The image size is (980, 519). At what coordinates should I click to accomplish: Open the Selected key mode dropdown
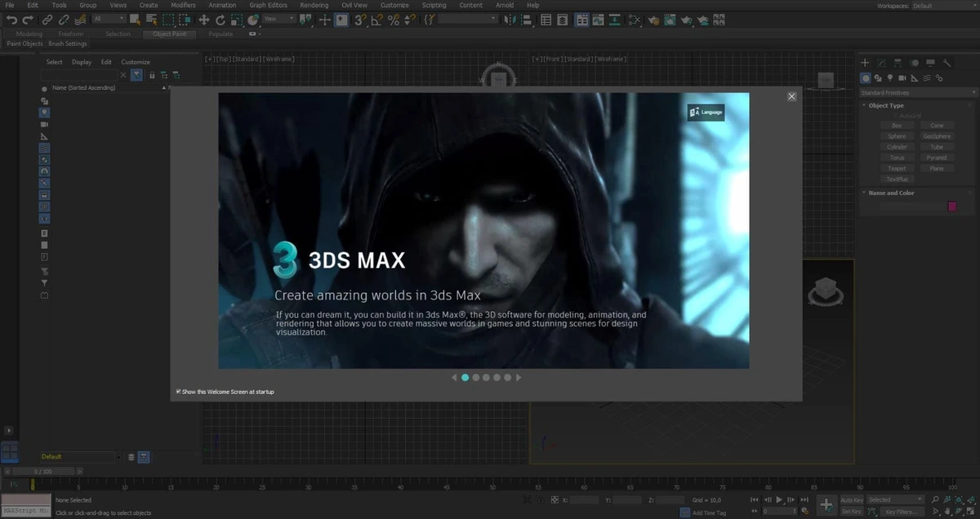coord(896,499)
